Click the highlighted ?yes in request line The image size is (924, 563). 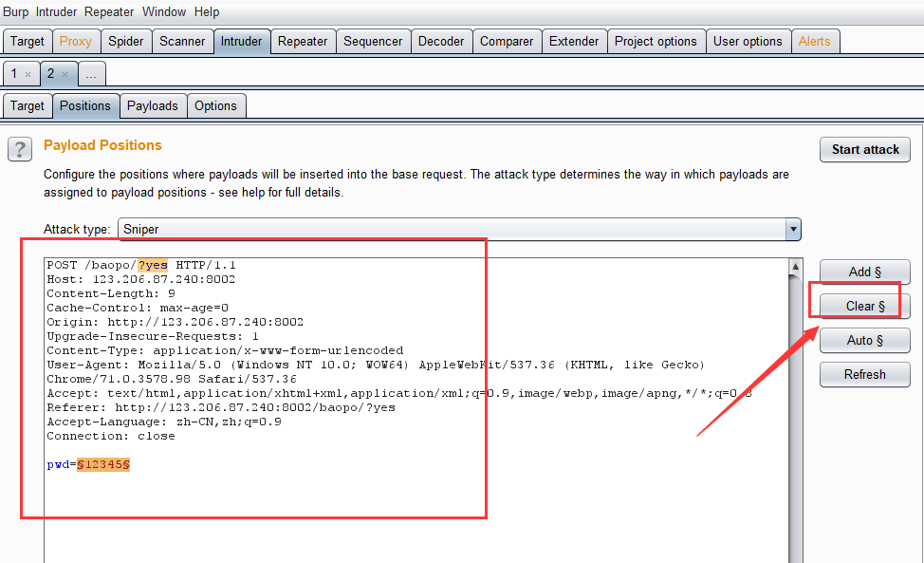click(x=153, y=265)
